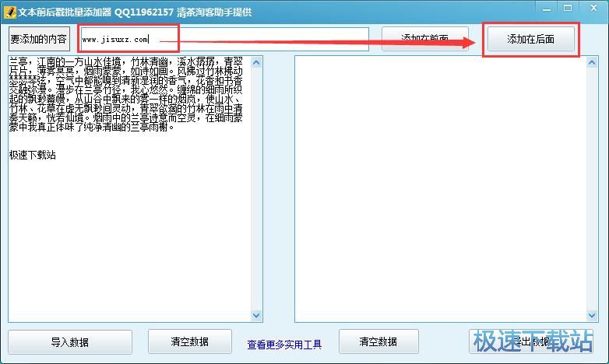Screen dimensions: 609x364
Task: Click the paragraph starting with 兰亭，江南的
Action: [x=126, y=94]
